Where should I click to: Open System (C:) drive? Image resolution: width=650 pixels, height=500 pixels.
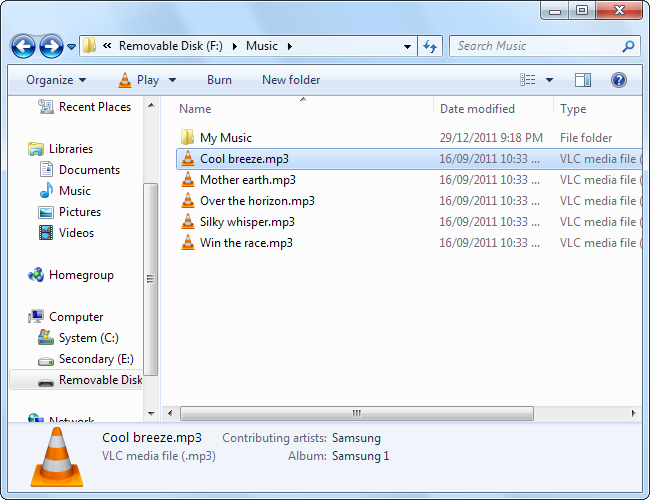point(89,338)
